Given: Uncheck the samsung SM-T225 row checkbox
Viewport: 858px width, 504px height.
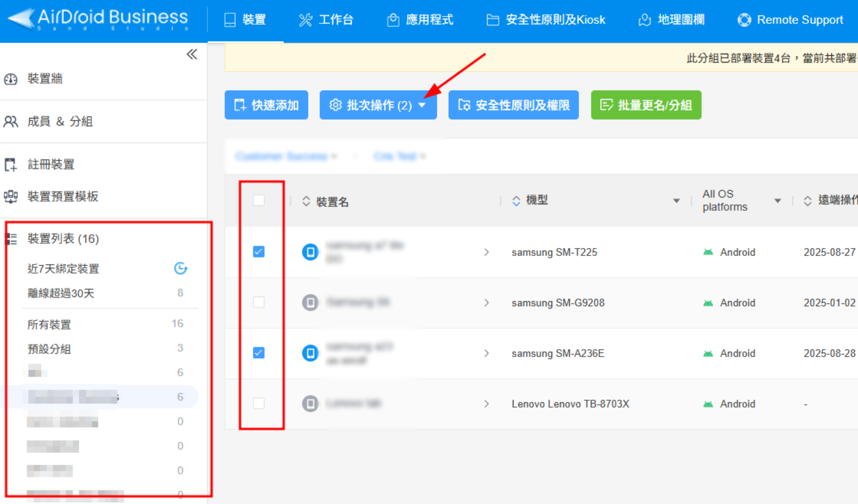Looking at the screenshot, I should pyautogui.click(x=259, y=252).
